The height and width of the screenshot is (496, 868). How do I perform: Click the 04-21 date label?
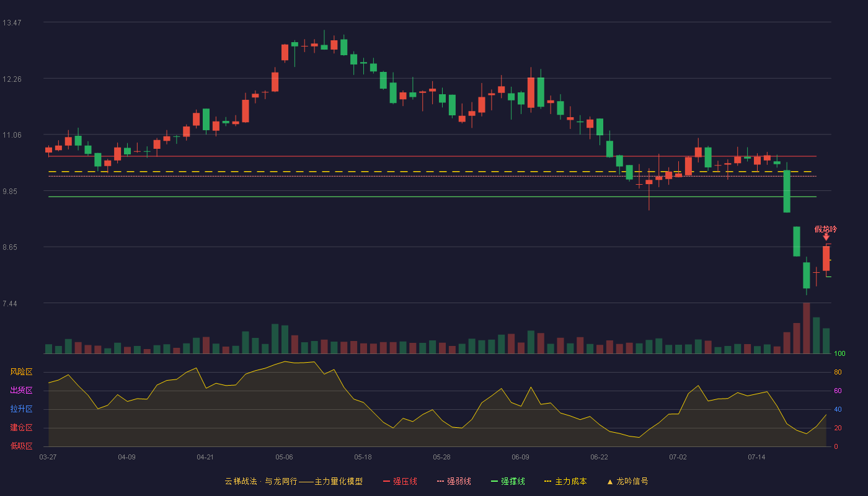coord(205,457)
